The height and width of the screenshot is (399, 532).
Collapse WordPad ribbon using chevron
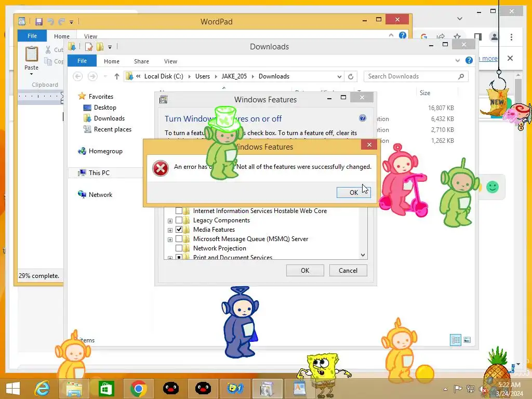[391, 35]
